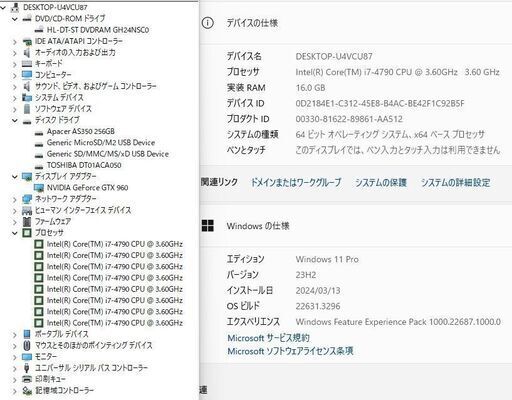Click the コンピューター monitor icon
This screenshot has height=400, width=512.
coord(27,75)
